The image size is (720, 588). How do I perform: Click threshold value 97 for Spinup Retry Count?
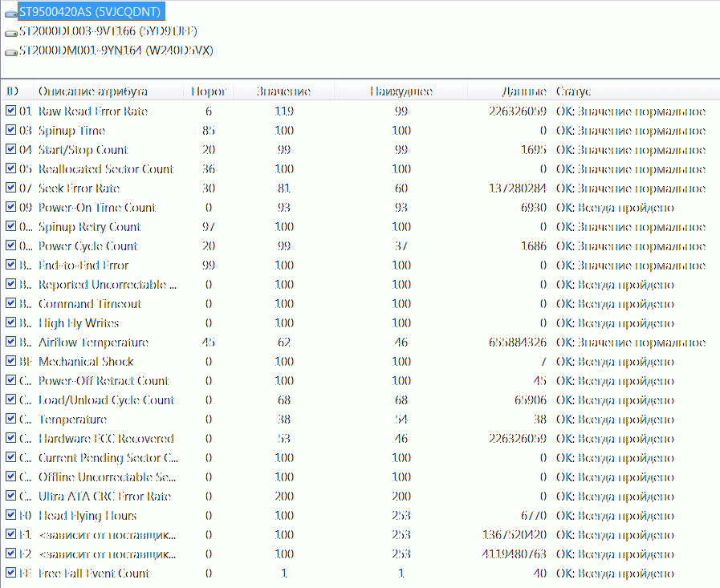tap(209, 227)
